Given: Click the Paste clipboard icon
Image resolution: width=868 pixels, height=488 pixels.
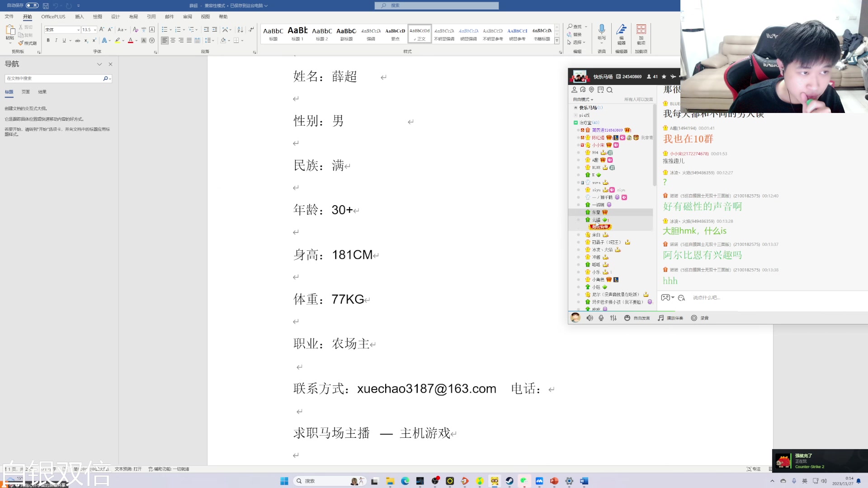Looking at the screenshot, I should [10, 31].
